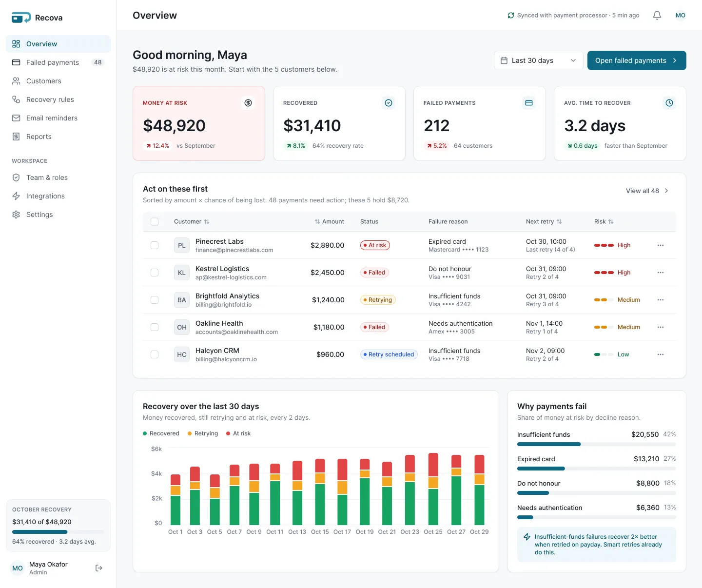Click the View all 48 link
The width and height of the screenshot is (702, 588).
coord(647,191)
